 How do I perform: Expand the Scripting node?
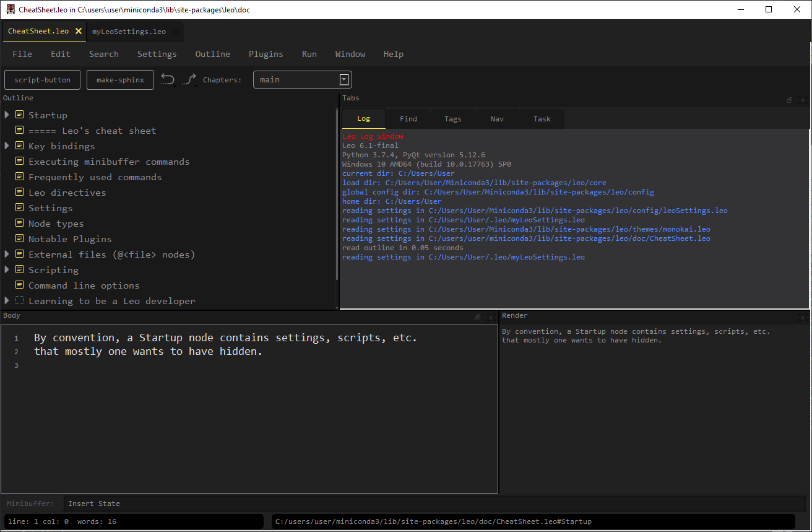(x=6, y=270)
